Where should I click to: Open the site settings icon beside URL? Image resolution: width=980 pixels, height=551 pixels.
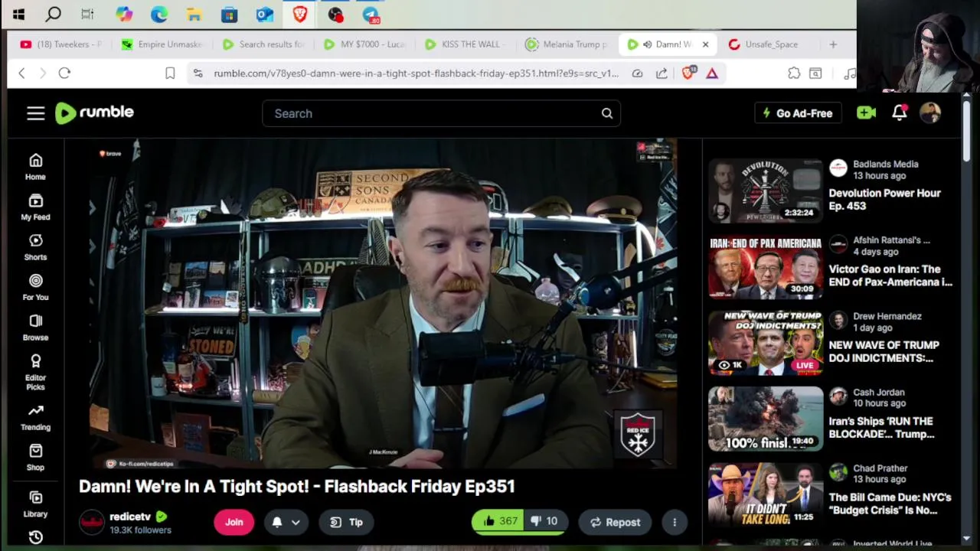[198, 73]
